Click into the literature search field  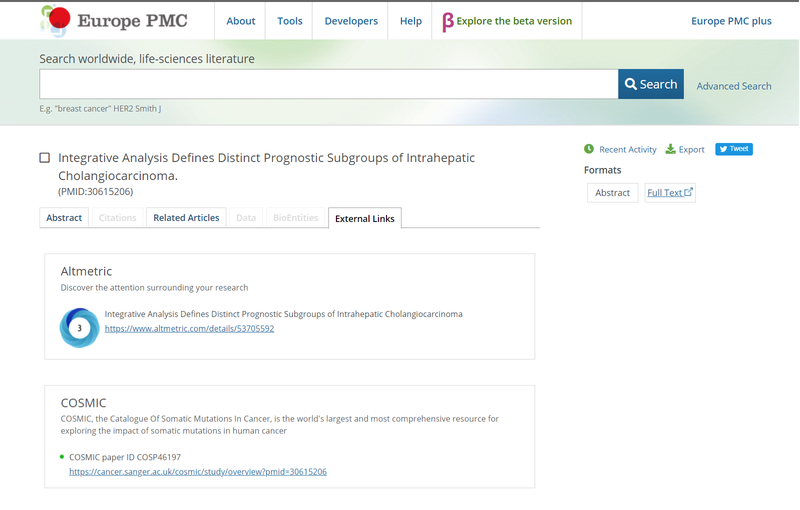[328, 84]
